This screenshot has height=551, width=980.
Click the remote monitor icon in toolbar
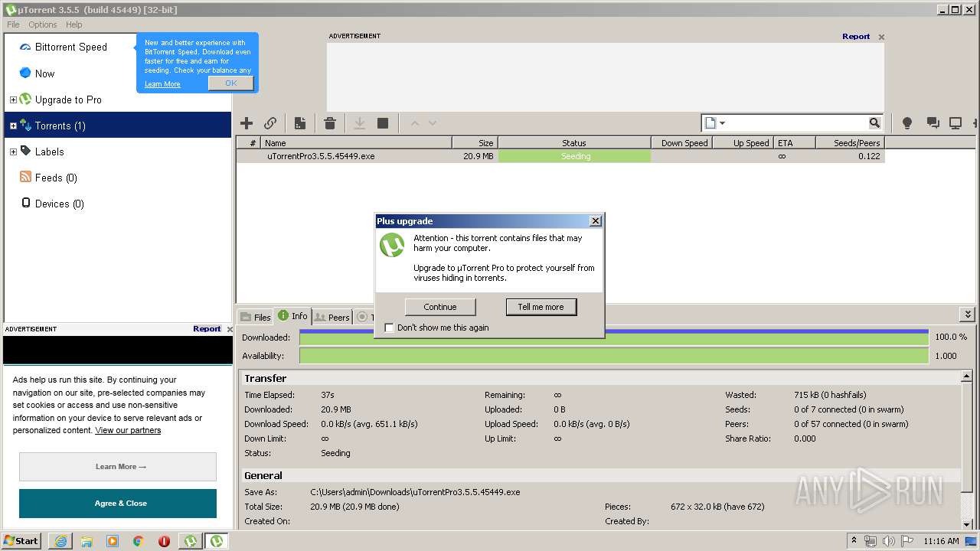point(955,123)
